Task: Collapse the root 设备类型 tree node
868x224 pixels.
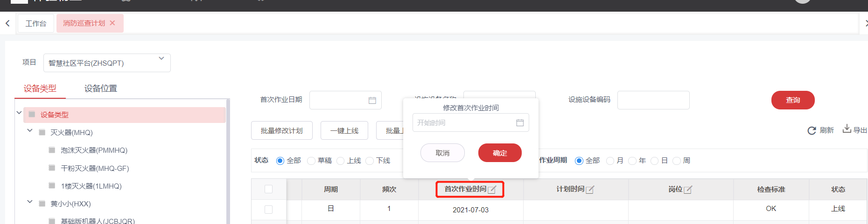Action: coord(19,113)
